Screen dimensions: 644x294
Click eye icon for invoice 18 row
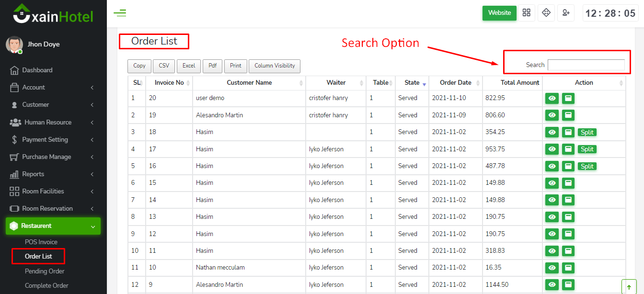point(552,132)
